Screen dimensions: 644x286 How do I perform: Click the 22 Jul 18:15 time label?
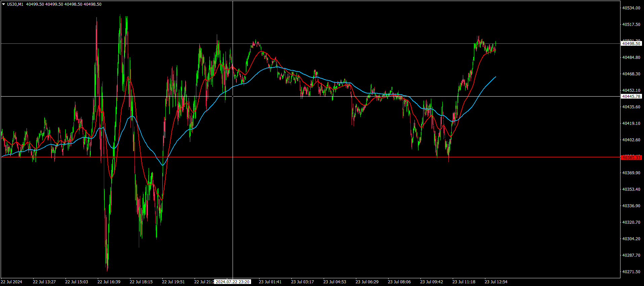pyautogui.click(x=141, y=282)
